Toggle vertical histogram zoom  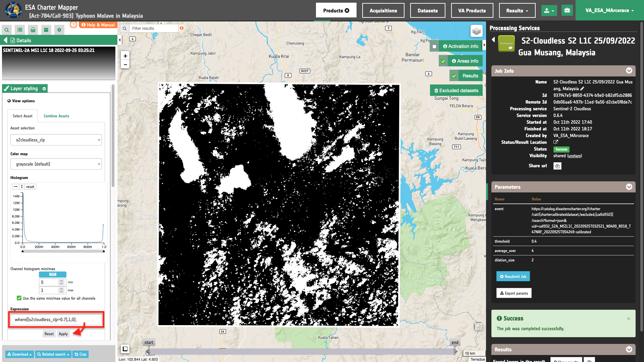point(22,187)
